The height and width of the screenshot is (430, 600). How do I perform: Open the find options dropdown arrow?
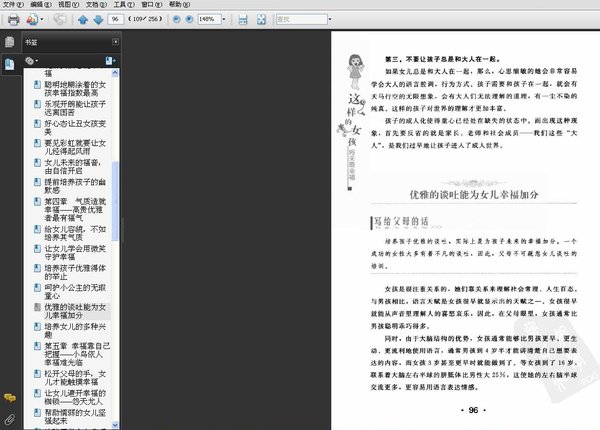point(330,19)
